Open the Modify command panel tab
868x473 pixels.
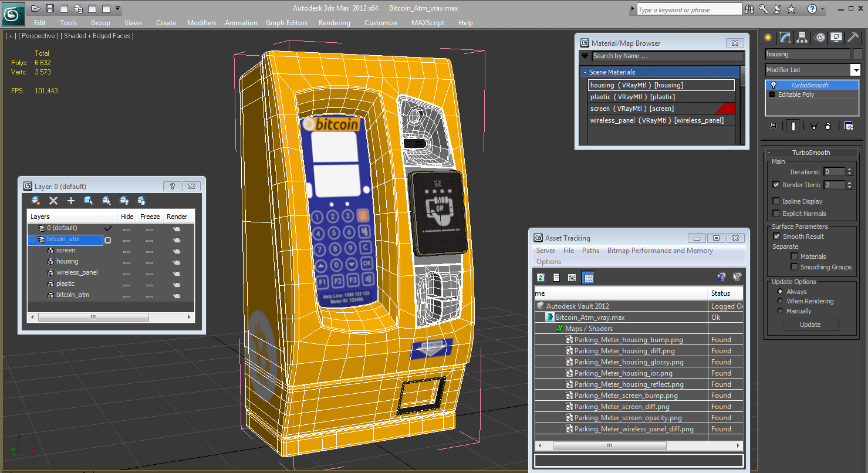(785, 38)
